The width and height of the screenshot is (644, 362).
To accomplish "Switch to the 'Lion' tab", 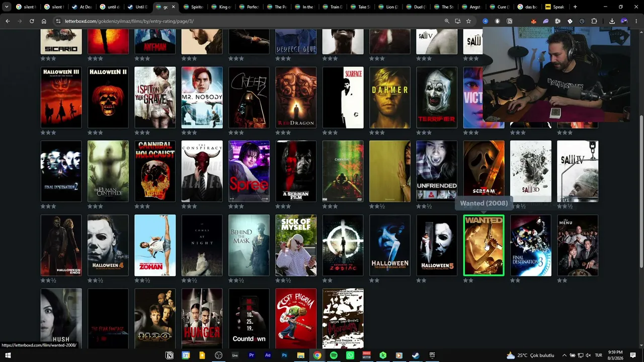I will (x=387, y=7).
